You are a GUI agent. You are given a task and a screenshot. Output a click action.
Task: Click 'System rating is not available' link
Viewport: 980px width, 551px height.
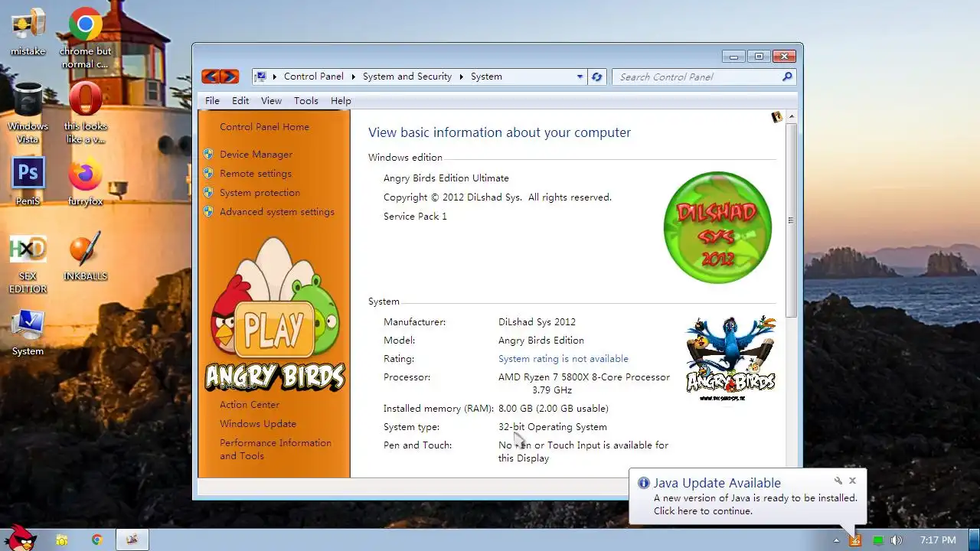(x=563, y=358)
